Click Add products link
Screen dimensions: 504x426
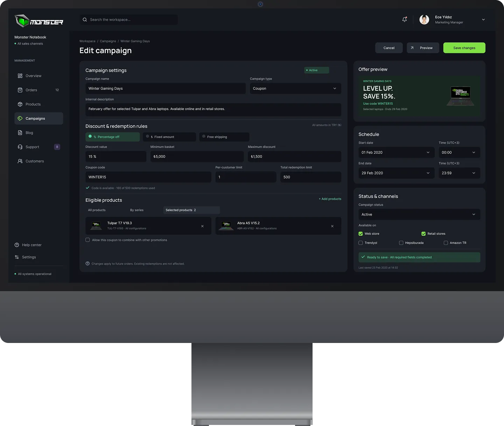click(330, 199)
